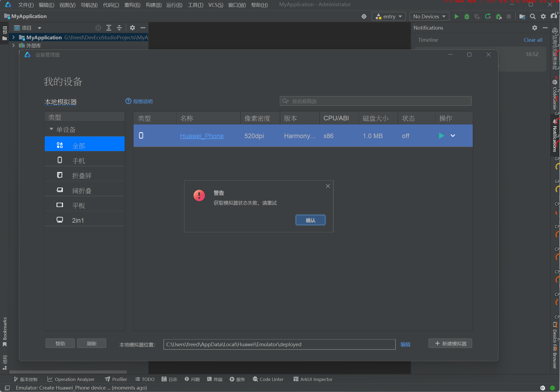The image size is (560, 392).
Task: Select the 本地模拟器 tab
Action: (61, 102)
